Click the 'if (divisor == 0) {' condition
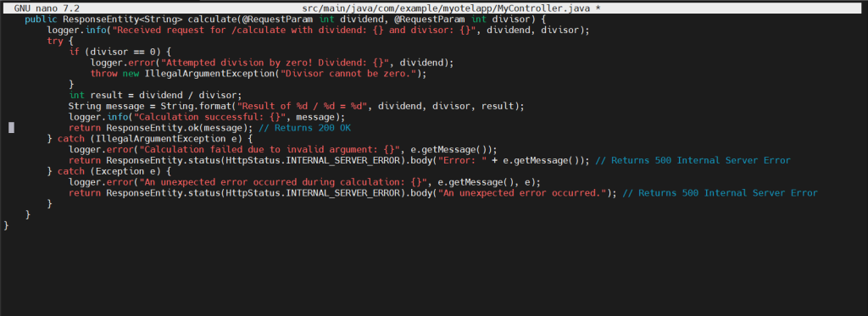The image size is (868, 316). tap(120, 52)
